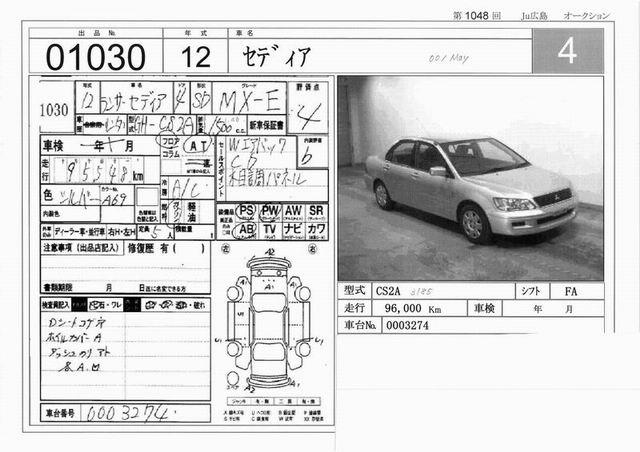Click the SR equipment option
640x452 pixels.
coord(316,211)
